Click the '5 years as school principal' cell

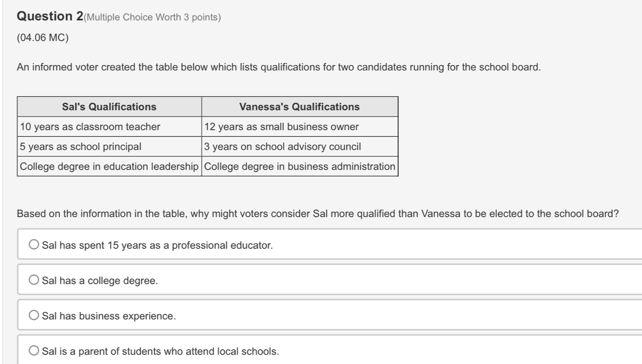(80, 147)
